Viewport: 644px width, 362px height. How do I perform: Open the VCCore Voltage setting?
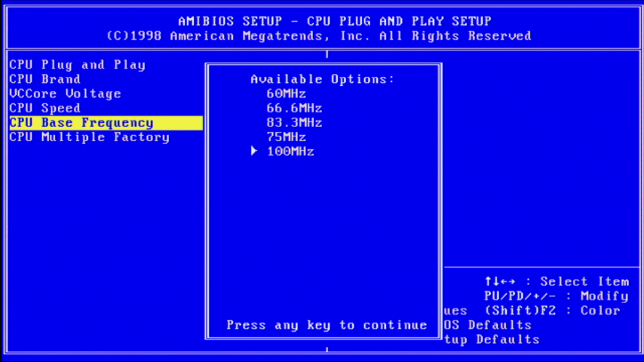point(65,94)
